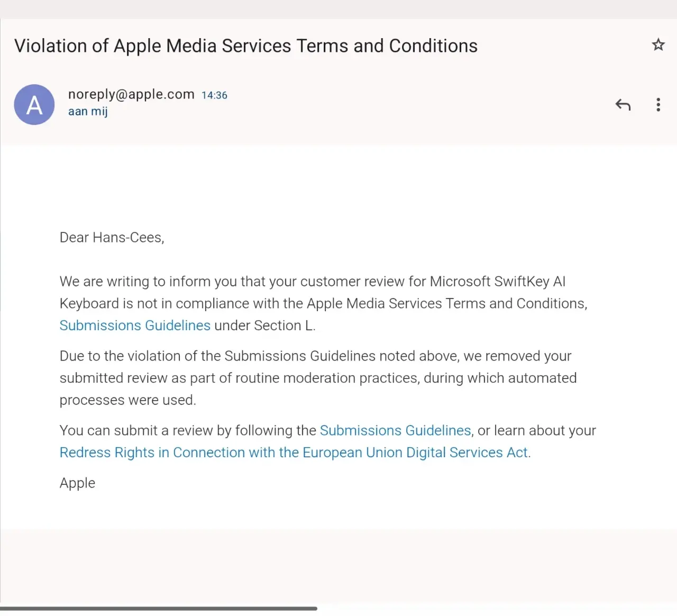This screenshot has width=677, height=616.
Task: Click the "Dear Hans-Cees," greeting line
Action: click(112, 238)
